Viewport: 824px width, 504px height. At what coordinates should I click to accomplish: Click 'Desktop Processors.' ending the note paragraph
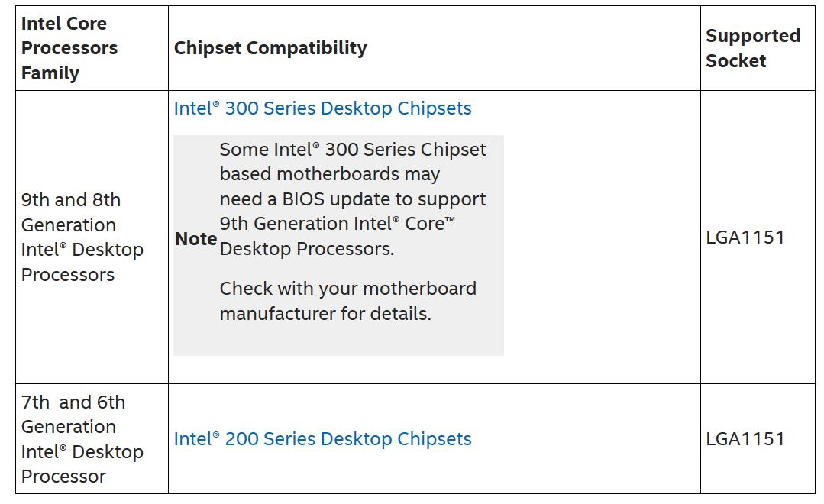(307, 249)
